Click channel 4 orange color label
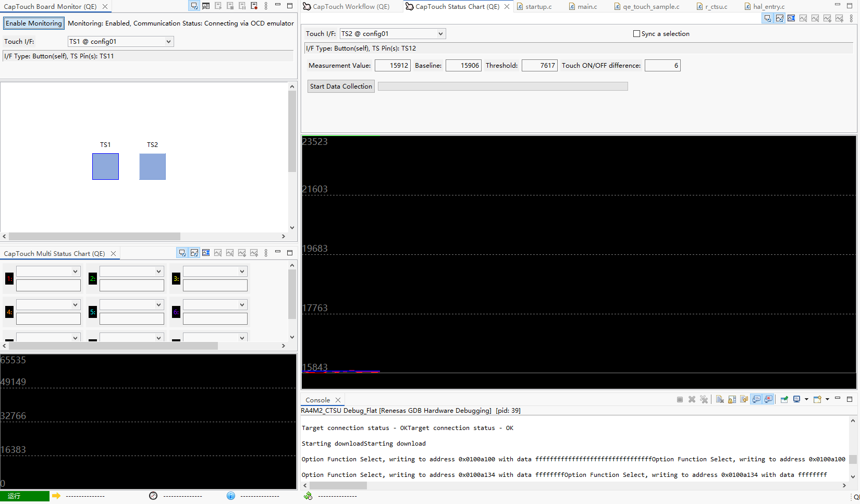Image resolution: width=860 pixels, height=504 pixels. 9,312
